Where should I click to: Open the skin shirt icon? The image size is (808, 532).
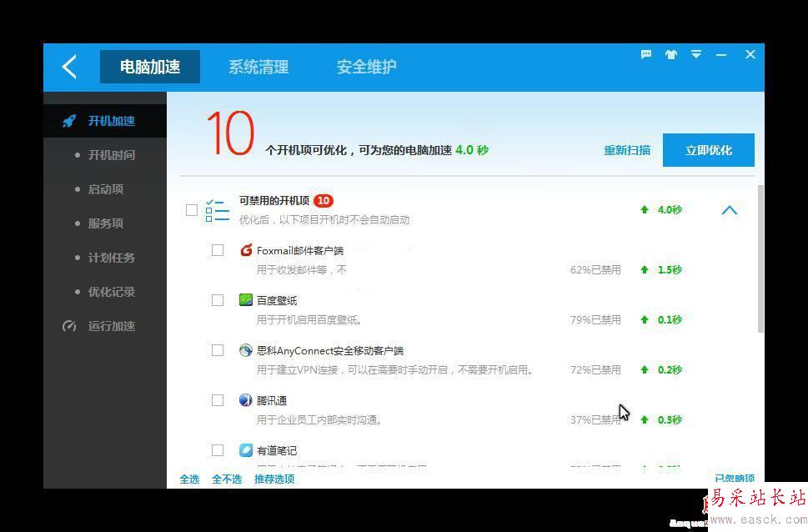click(671, 54)
